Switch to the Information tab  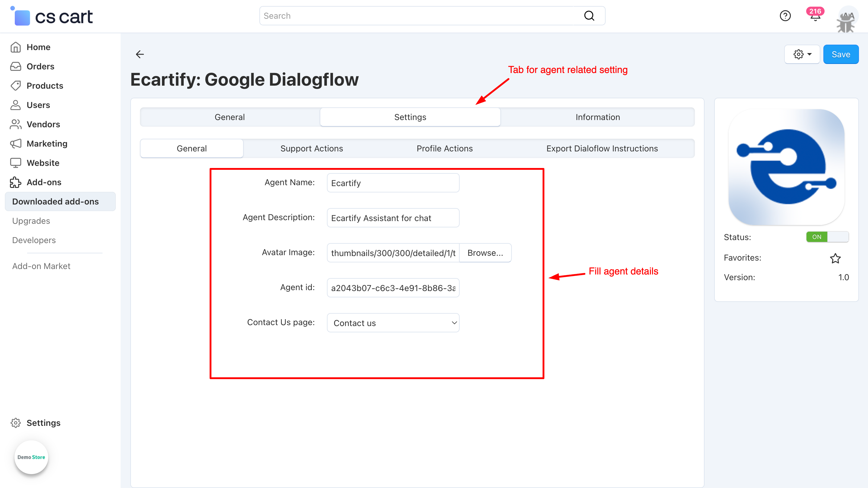[x=597, y=117]
